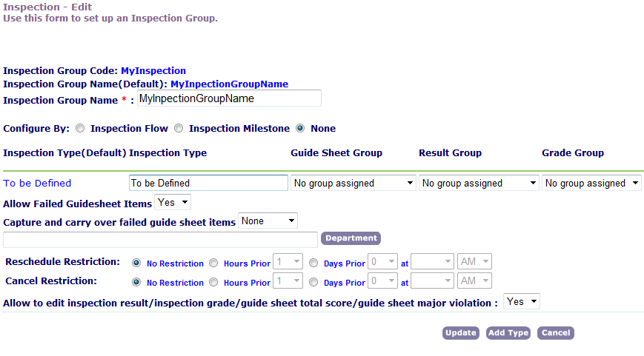Image resolution: width=644 pixels, height=356 pixels.
Task: Select the Inspection Milestone radio button
Action: (179, 129)
